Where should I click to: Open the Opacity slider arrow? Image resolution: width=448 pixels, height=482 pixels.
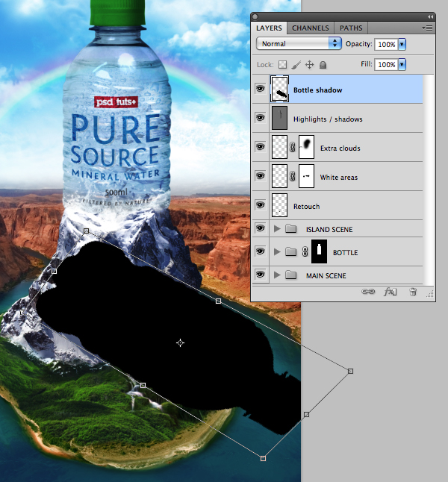point(402,44)
